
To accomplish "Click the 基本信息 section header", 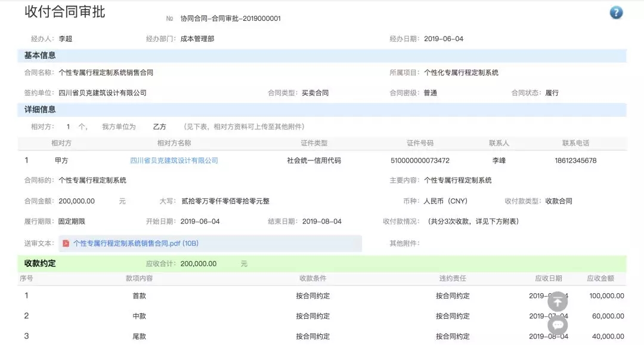I will (40, 55).
